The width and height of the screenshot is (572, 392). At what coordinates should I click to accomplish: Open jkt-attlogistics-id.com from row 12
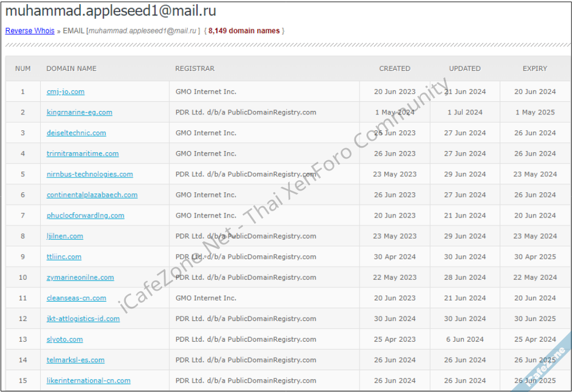82,318
